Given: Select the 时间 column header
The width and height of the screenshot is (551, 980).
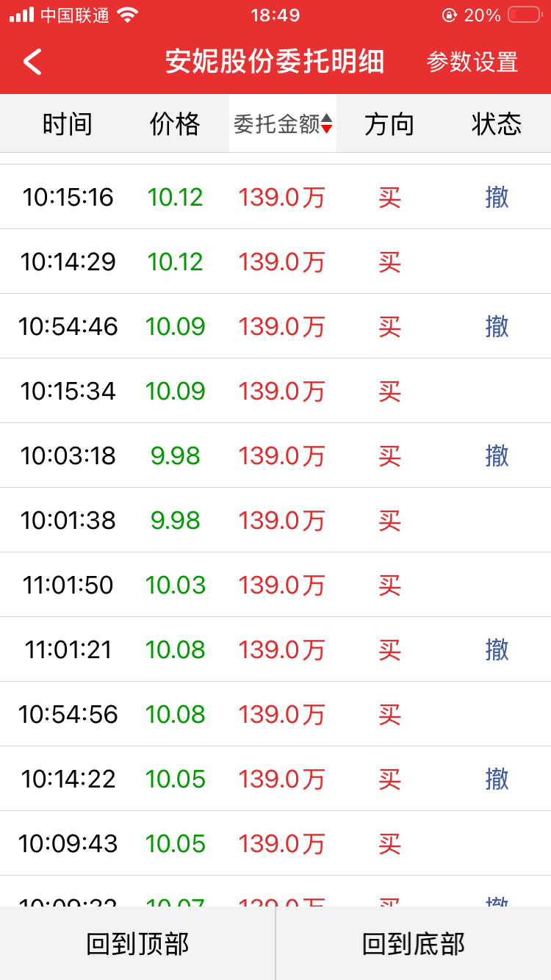Looking at the screenshot, I should (68, 124).
